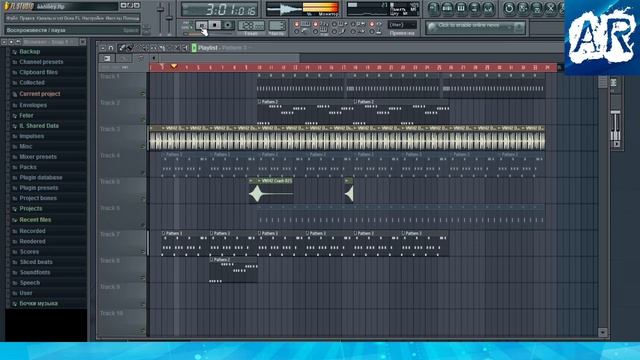Click the orange playhead marker on timeline
Screen dimensions: 640x360
pos(174,66)
